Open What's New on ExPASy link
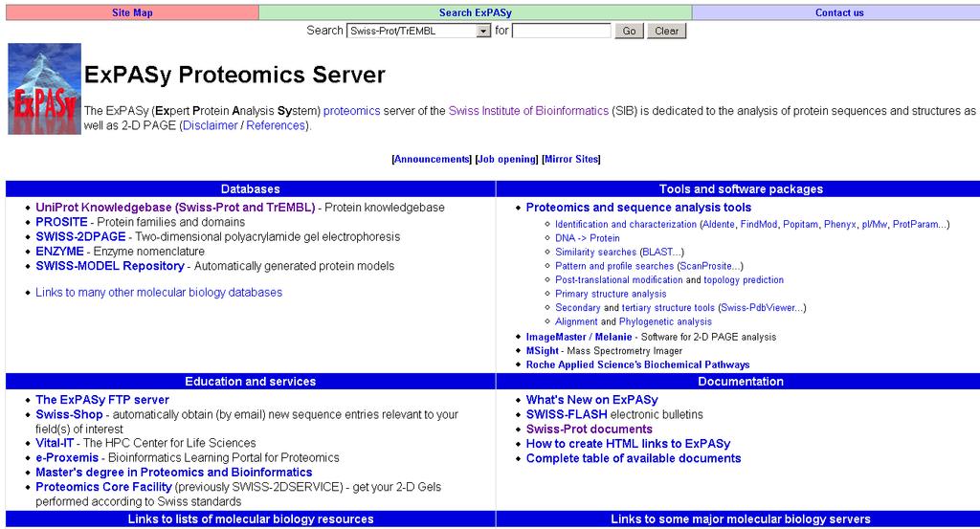The width and height of the screenshot is (980, 529). tap(591, 400)
